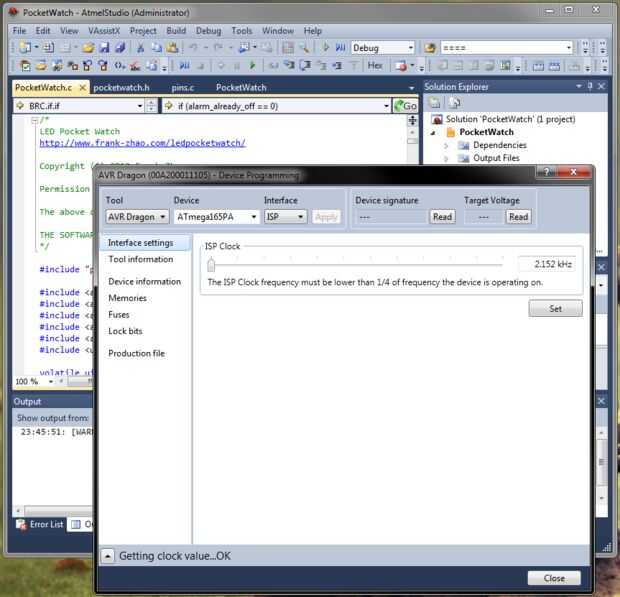Screen dimensions: 620x597
Task: Open the Debug configuration dropdown
Action: click(410, 48)
